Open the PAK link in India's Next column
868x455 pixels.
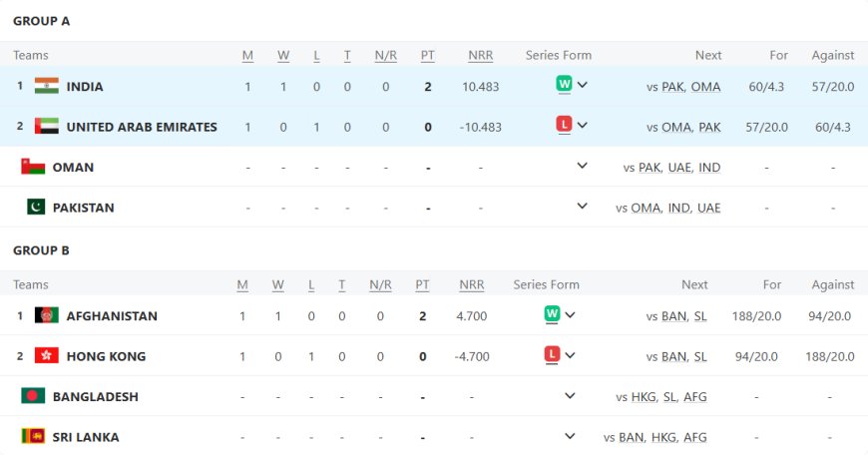pyautogui.click(x=672, y=87)
